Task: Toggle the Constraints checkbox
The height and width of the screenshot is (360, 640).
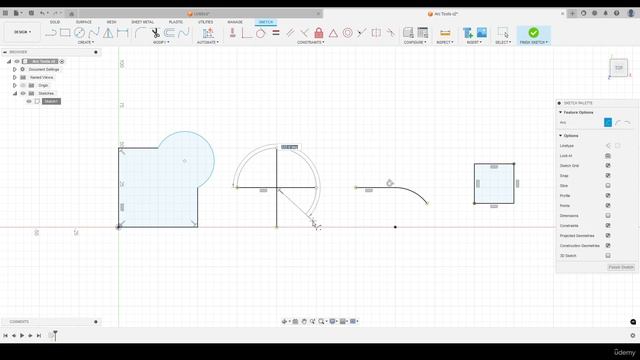Action: (x=608, y=225)
